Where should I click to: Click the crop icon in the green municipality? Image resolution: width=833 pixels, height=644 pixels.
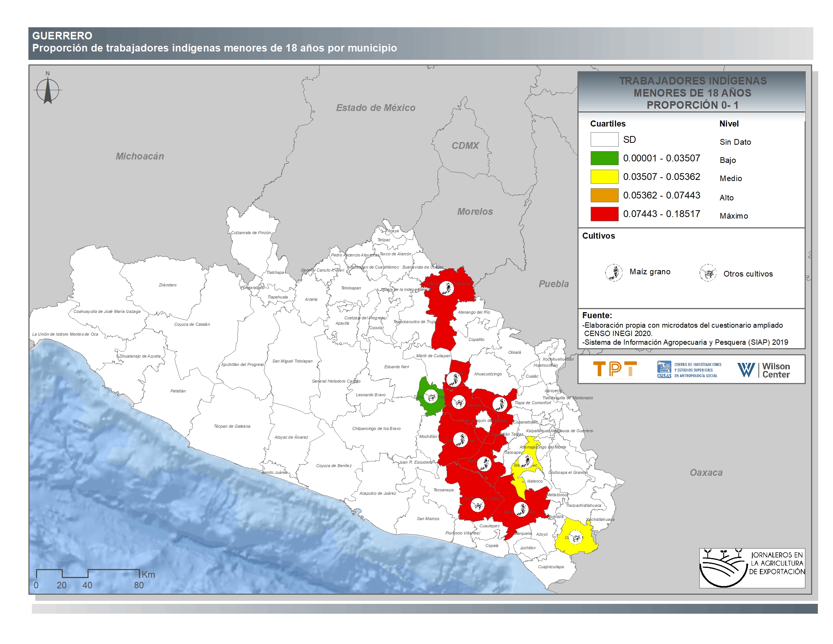[x=431, y=397]
